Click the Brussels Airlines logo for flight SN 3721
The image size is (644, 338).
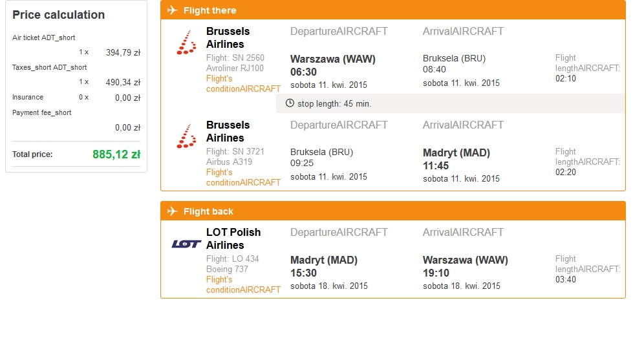(186, 136)
